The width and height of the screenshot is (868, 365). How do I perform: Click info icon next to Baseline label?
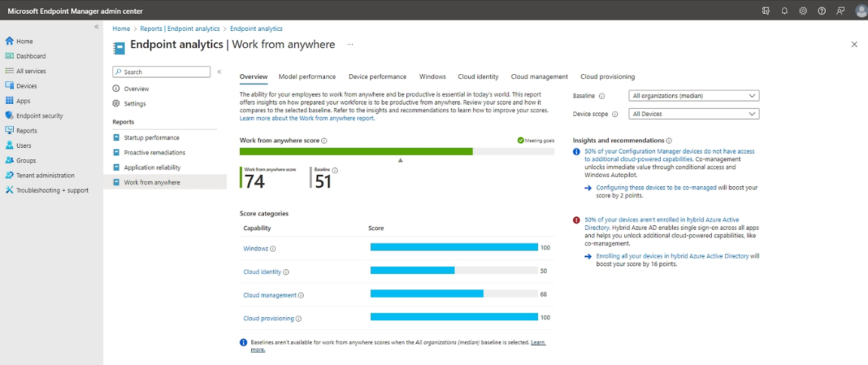(x=602, y=96)
